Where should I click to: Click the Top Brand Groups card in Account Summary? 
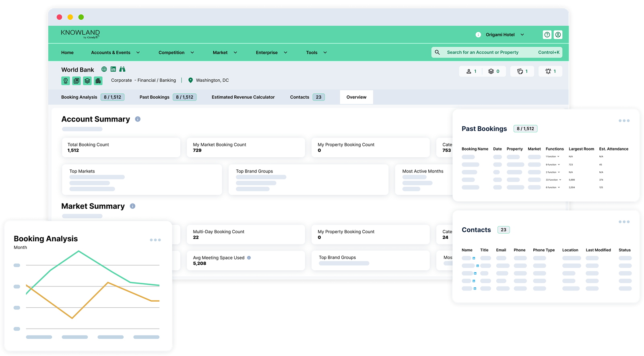pos(309,180)
